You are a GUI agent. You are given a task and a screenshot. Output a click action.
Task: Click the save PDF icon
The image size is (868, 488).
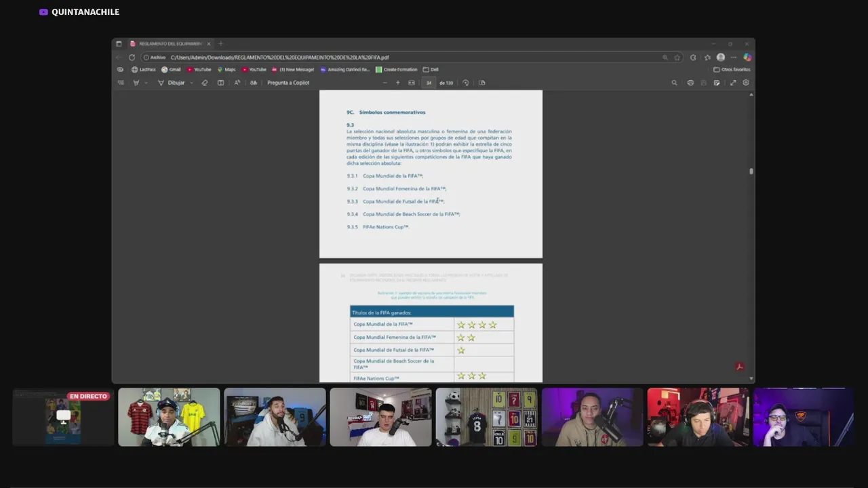pyautogui.click(x=703, y=83)
